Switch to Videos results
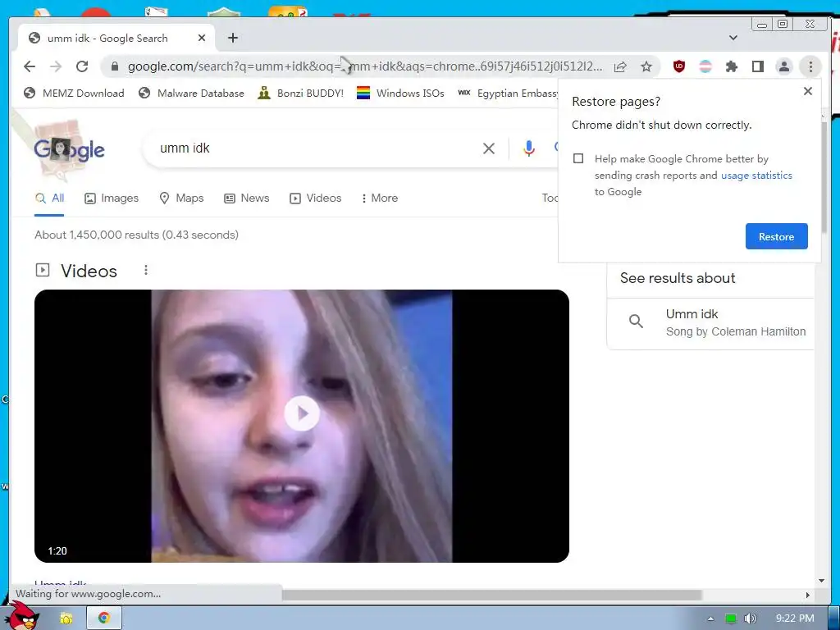Viewport: 840px width, 630px height. click(x=316, y=199)
